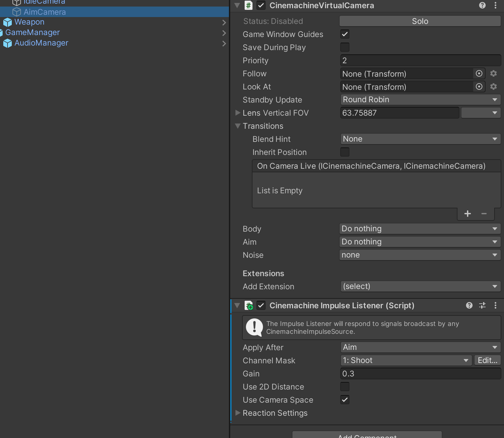504x438 pixels.
Task: Open Impulse Listener component options menu
Action: coord(495,305)
